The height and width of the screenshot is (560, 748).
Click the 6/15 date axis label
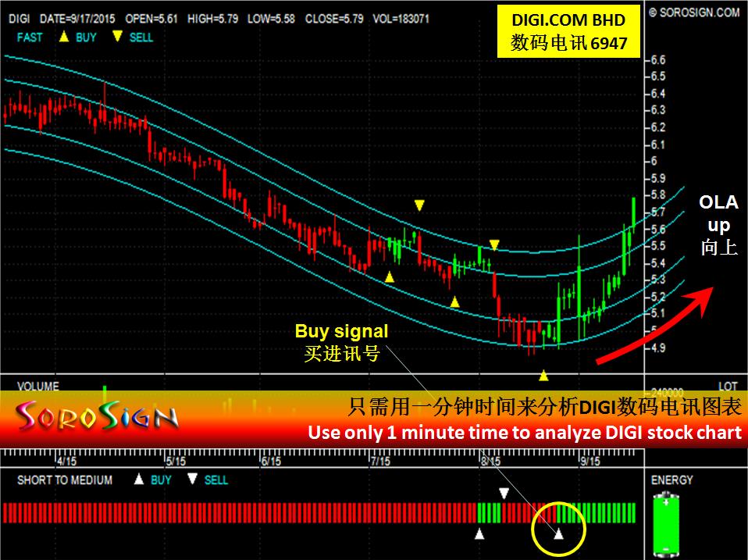pos(271,462)
